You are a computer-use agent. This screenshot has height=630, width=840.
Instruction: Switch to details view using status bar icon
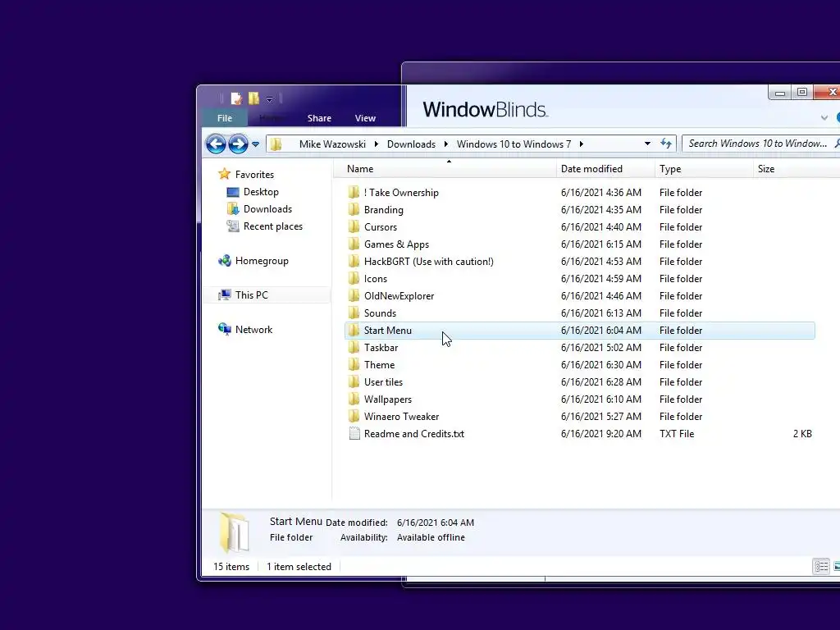(x=821, y=566)
